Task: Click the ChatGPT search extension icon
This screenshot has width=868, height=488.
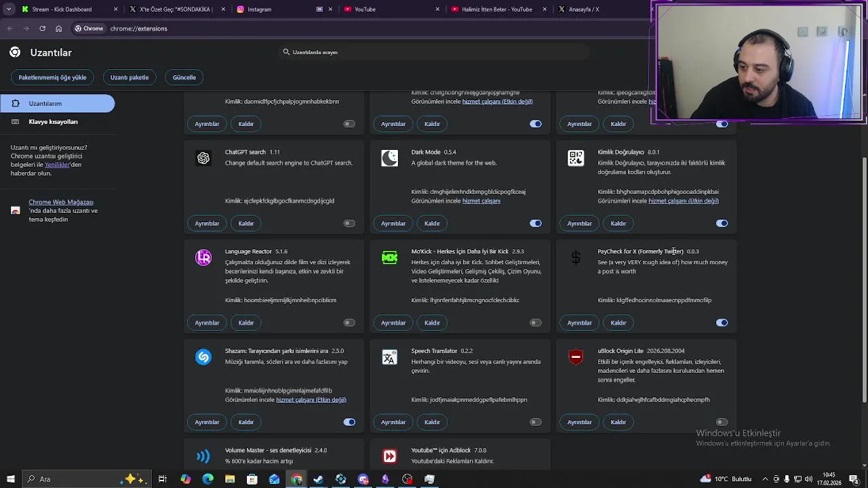Action: click(203, 158)
